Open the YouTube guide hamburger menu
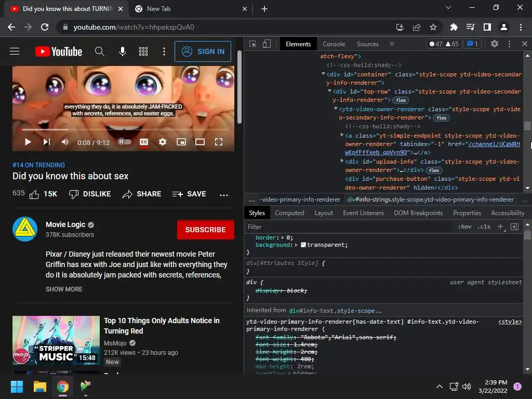The height and width of the screenshot is (399, 532). (15, 51)
